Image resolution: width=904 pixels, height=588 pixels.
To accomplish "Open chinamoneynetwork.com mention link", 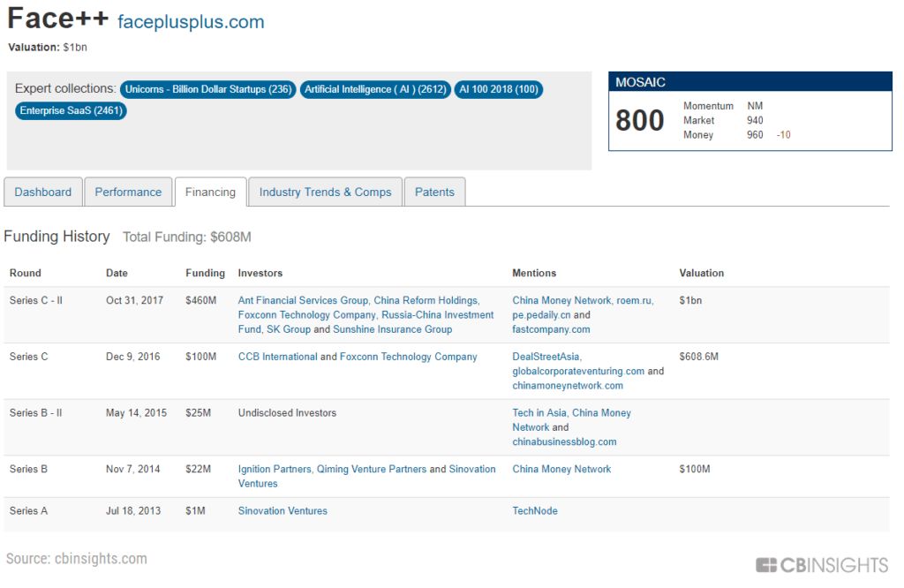I will tap(568, 386).
